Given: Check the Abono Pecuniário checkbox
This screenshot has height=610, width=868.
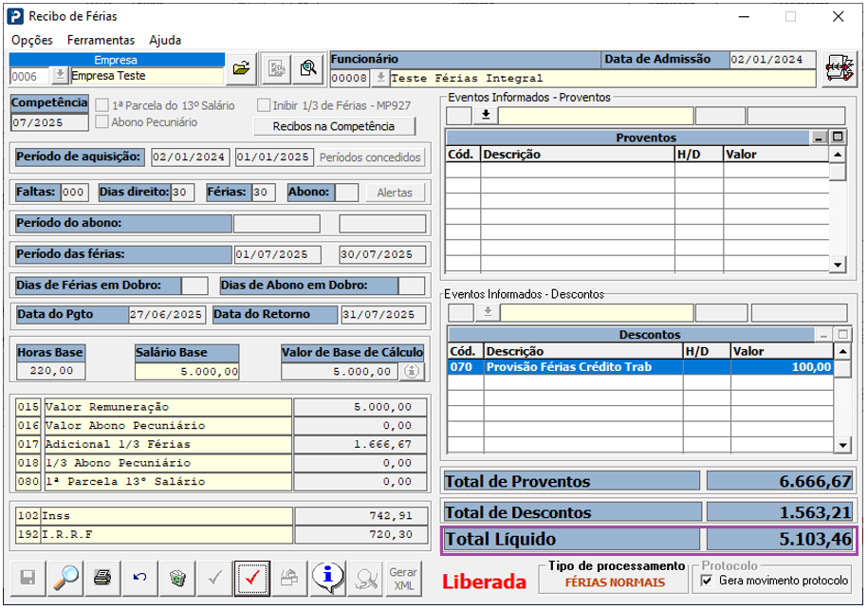Looking at the screenshot, I should point(102,121).
